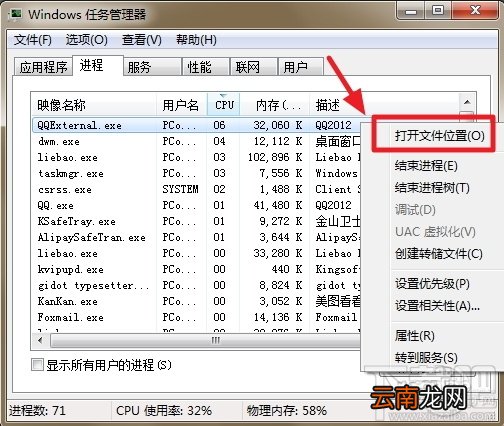504x426 pixels.
Task: Select liebao.exe using 33,280 K
Action: [x=197, y=253]
